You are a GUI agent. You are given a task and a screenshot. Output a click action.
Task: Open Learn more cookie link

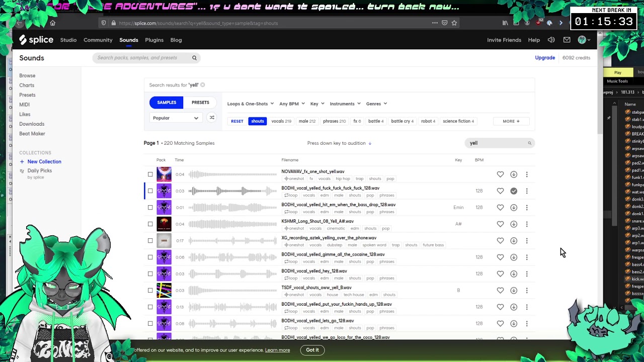[x=278, y=350]
